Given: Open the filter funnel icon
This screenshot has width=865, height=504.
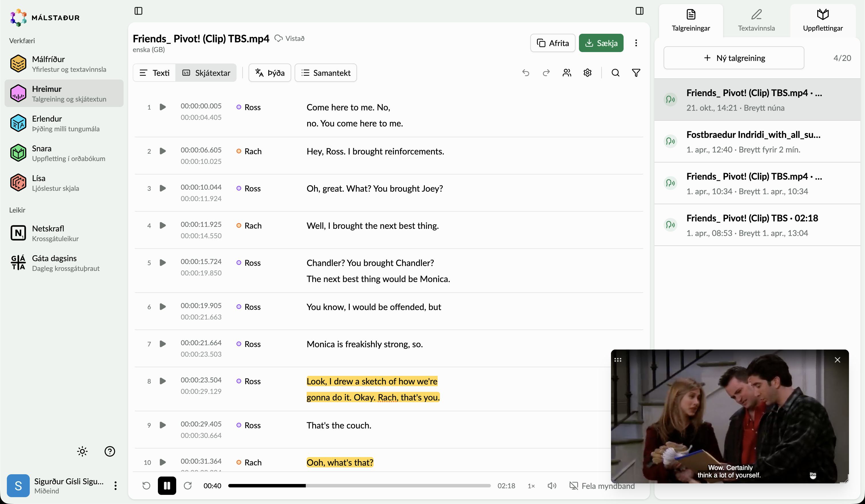Looking at the screenshot, I should tap(636, 73).
